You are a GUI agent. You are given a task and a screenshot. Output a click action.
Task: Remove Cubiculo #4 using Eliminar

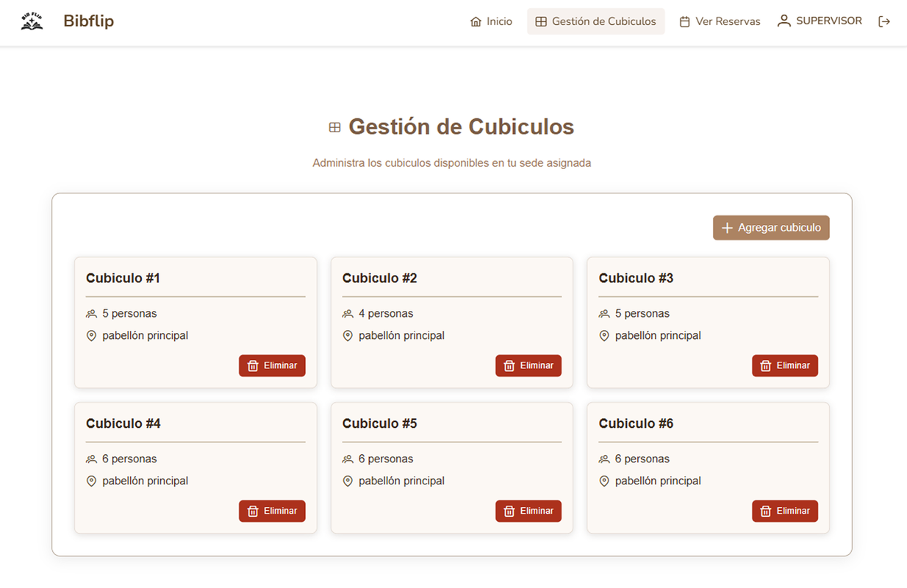[272, 512]
